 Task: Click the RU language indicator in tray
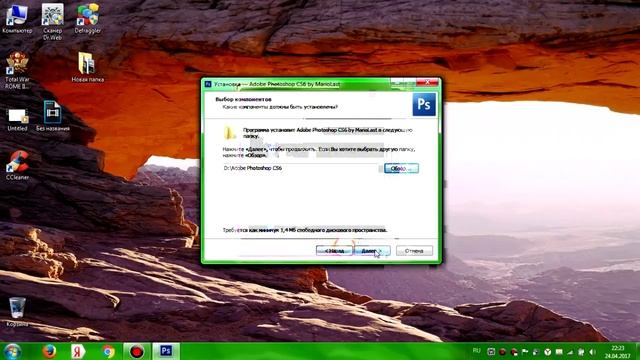point(476,351)
